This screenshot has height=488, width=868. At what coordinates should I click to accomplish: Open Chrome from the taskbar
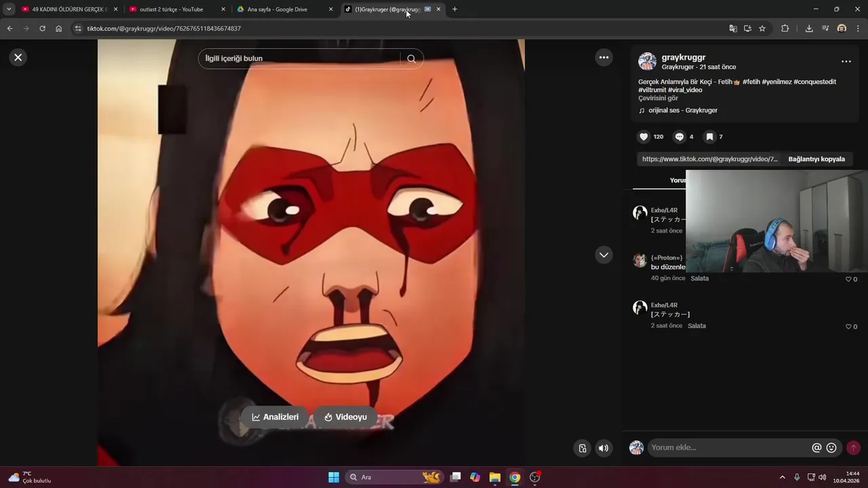tap(515, 477)
